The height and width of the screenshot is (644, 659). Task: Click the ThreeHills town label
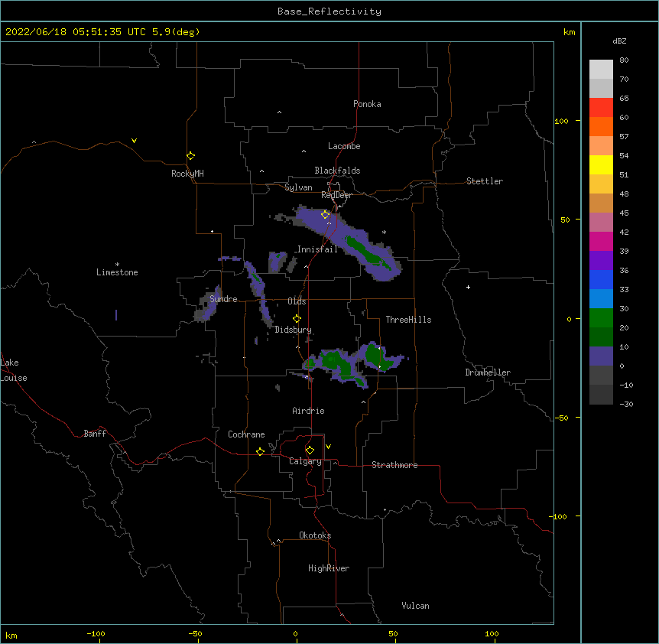click(408, 320)
